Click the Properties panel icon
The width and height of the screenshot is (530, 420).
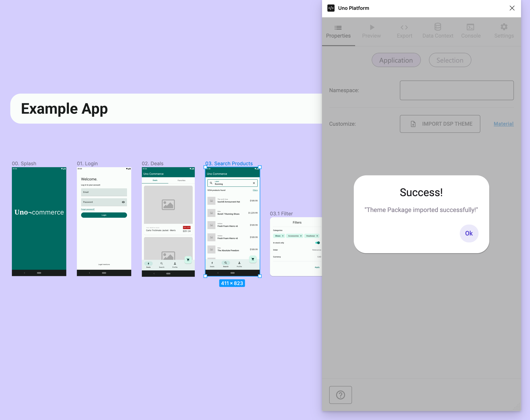point(339,27)
